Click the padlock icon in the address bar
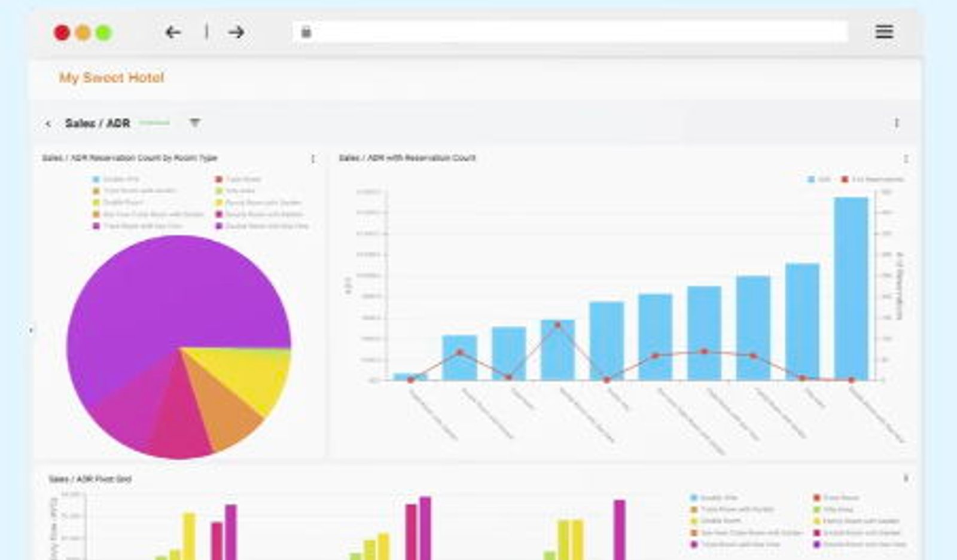Screen dimensions: 957x560 click(306, 32)
